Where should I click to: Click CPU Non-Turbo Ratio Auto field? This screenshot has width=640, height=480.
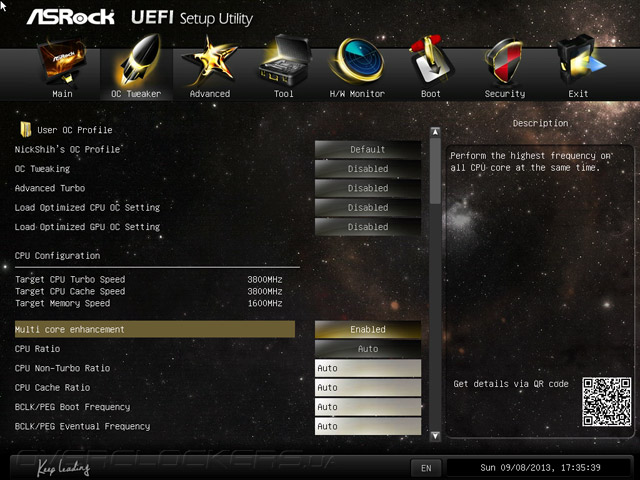pos(368,368)
